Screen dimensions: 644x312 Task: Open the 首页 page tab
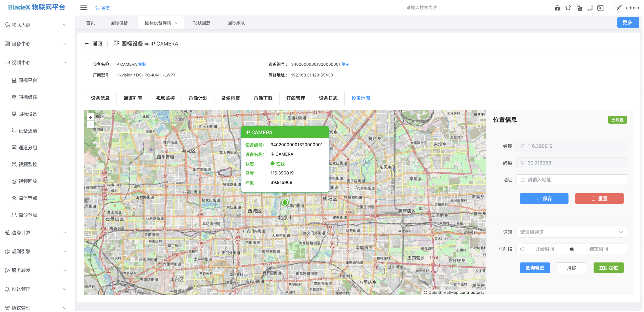click(x=91, y=23)
